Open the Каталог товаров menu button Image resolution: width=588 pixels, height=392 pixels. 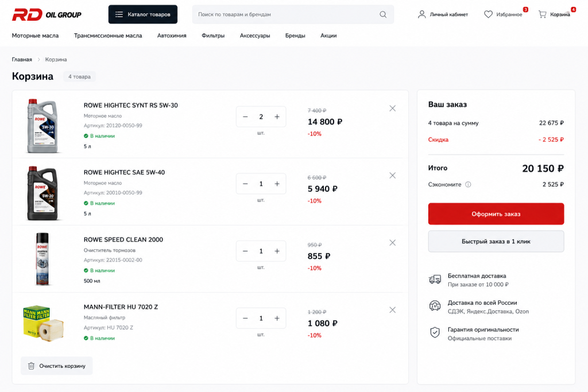[x=143, y=14]
